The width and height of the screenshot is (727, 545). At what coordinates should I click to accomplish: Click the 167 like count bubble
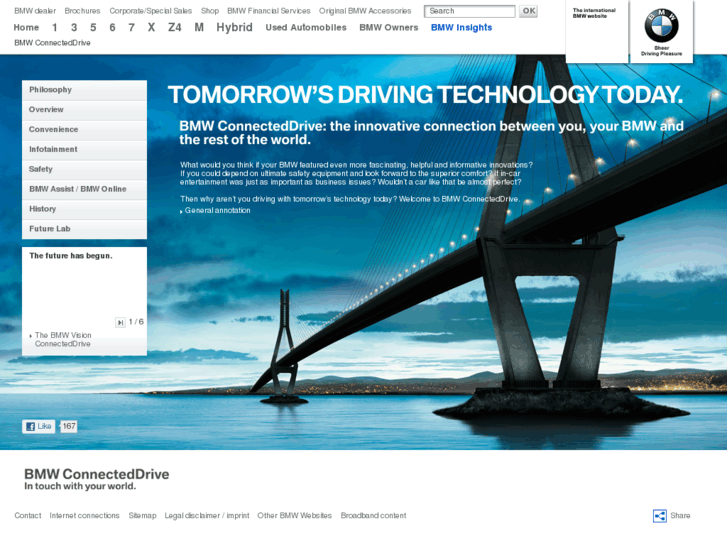pyautogui.click(x=69, y=426)
